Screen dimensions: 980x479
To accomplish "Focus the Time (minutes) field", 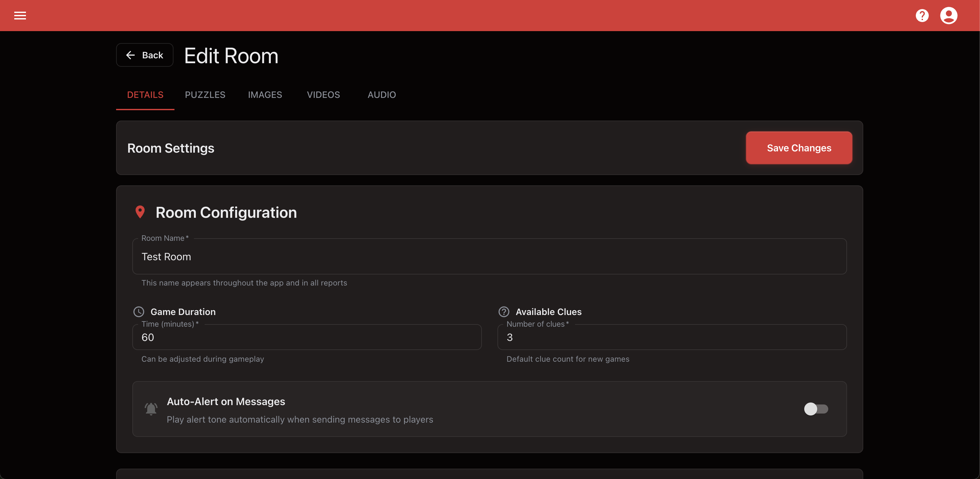I will coord(307,337).
